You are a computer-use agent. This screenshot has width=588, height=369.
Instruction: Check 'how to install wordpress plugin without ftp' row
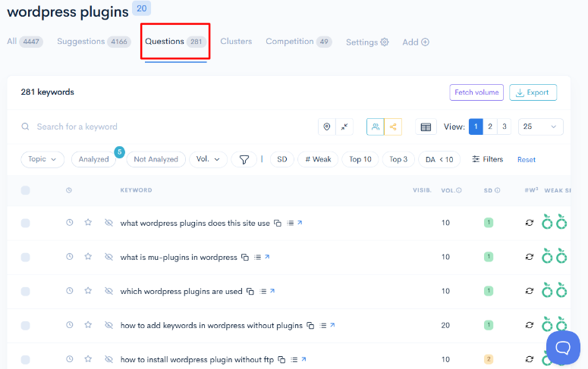pos(26,360)
